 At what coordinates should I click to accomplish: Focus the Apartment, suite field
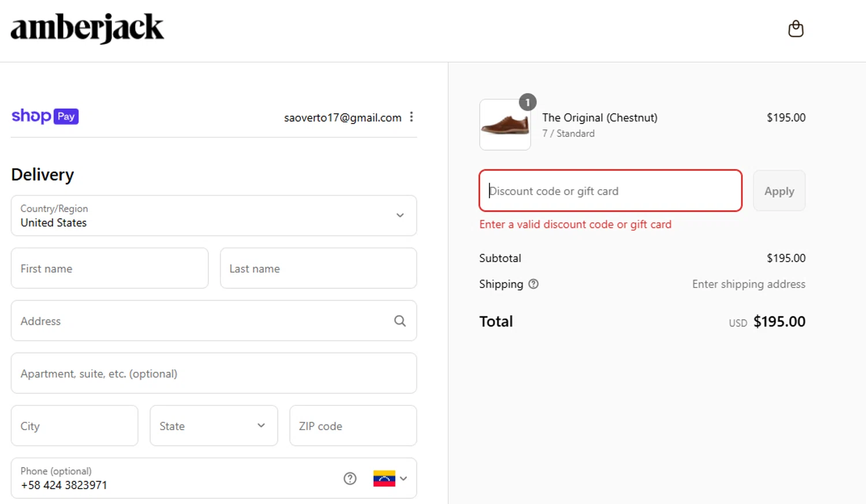click(x=214, y=374)
